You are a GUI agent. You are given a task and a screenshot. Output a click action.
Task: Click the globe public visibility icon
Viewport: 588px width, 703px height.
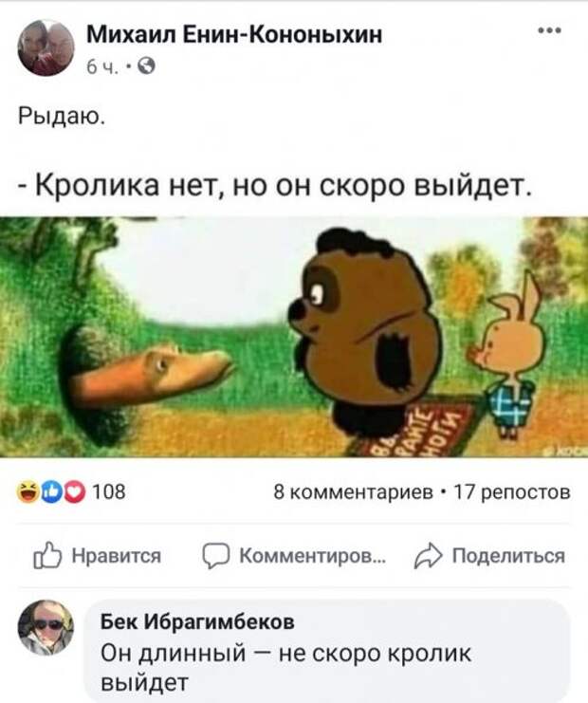pyautogui.click(x=146, y=66)
